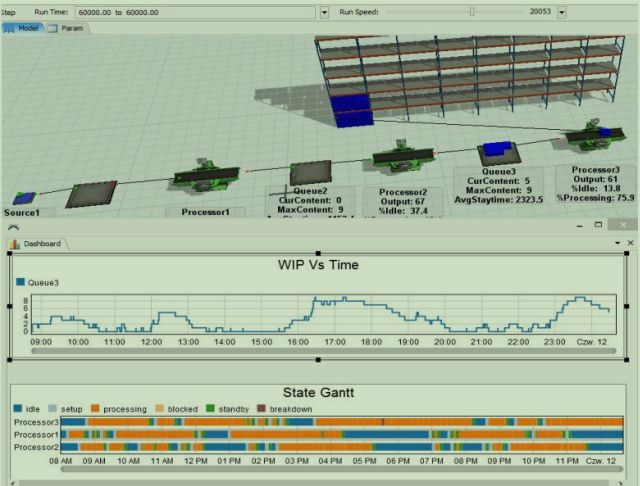Select the Queue2 object in the model
The height and width of the screenshot is (486, 640).
[x=309, y=172]
